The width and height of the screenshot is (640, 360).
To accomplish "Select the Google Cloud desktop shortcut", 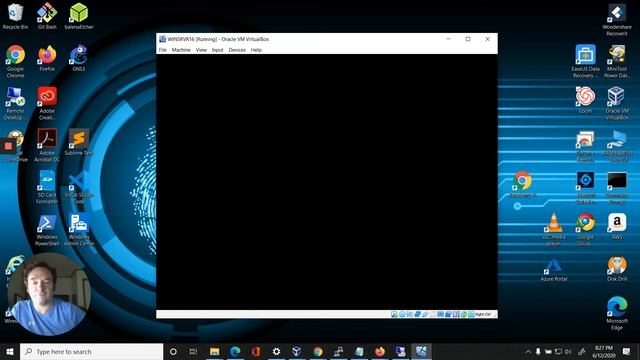I will [x=585, y=229].
